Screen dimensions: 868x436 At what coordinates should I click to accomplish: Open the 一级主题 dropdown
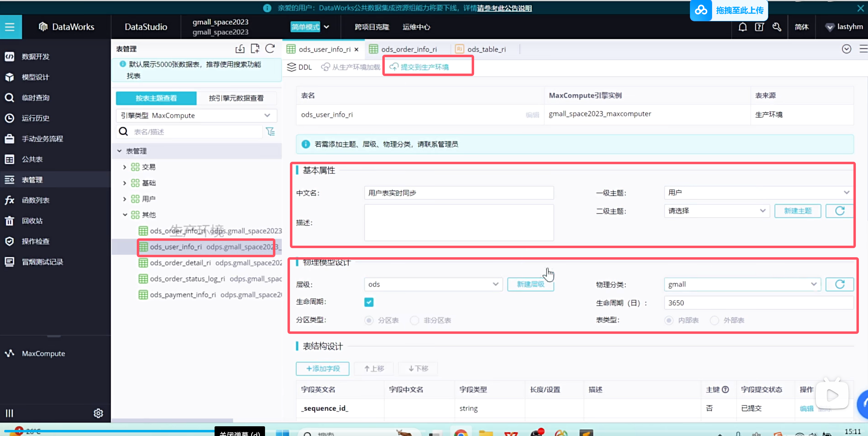coord(758,192)
